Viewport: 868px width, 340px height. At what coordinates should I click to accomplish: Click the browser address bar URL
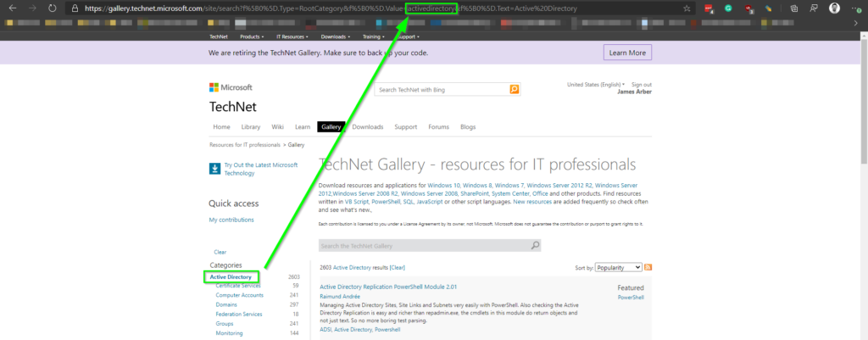331,8
